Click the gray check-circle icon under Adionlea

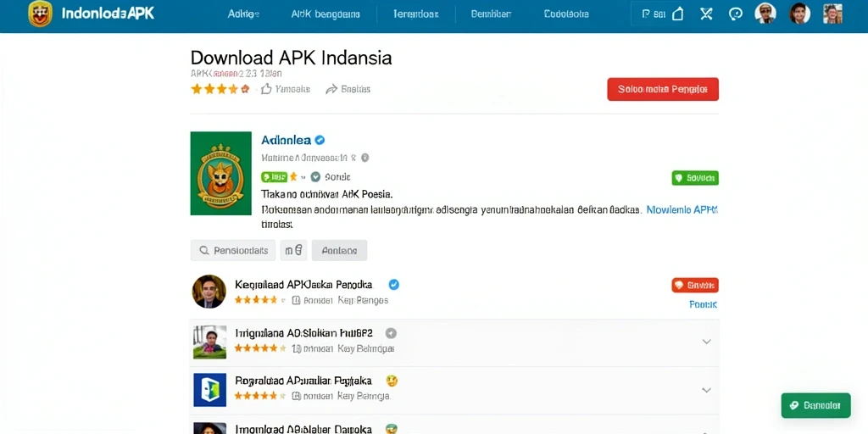point(315,177)
